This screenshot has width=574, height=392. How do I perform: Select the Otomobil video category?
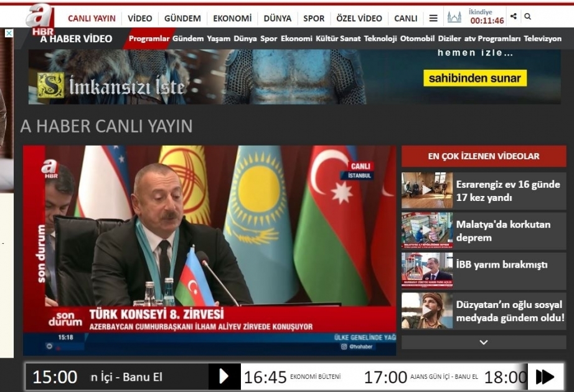coord(417,39)
